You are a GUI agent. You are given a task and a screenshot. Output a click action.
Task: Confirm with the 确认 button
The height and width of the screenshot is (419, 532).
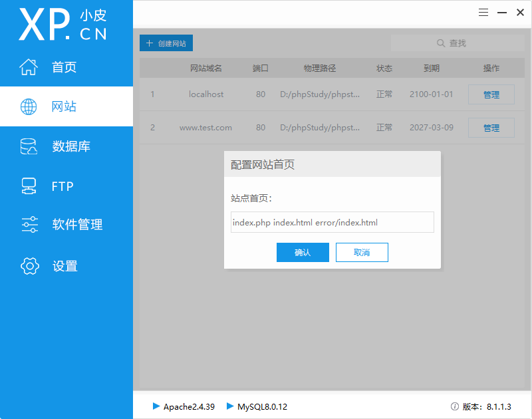click(x=303, y=253)
